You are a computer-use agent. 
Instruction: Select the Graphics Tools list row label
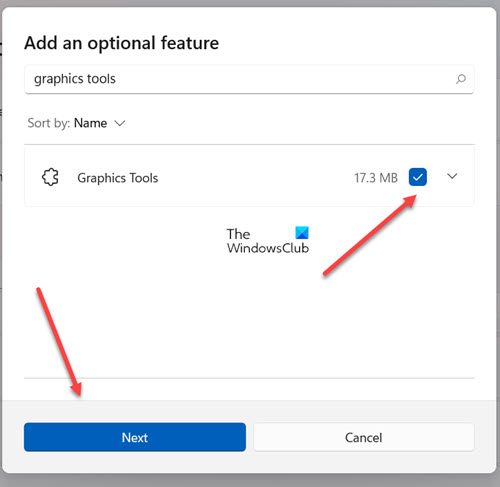point(118,178)
